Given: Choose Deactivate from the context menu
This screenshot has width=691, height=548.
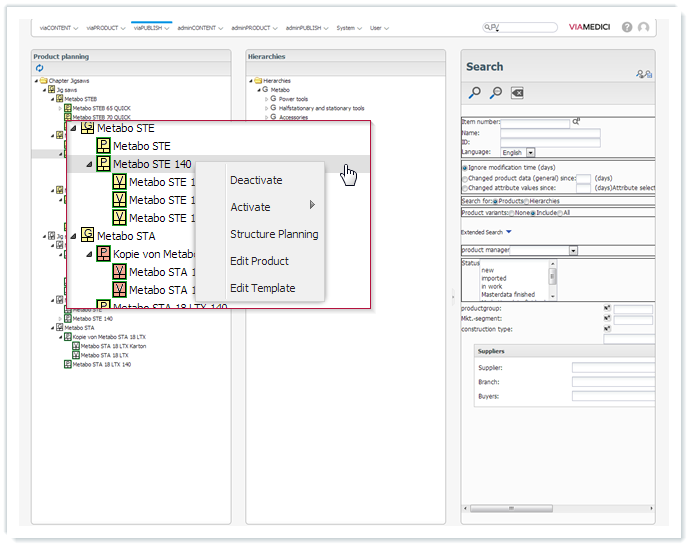Looking at the screenshot, I should coord(256,181).
